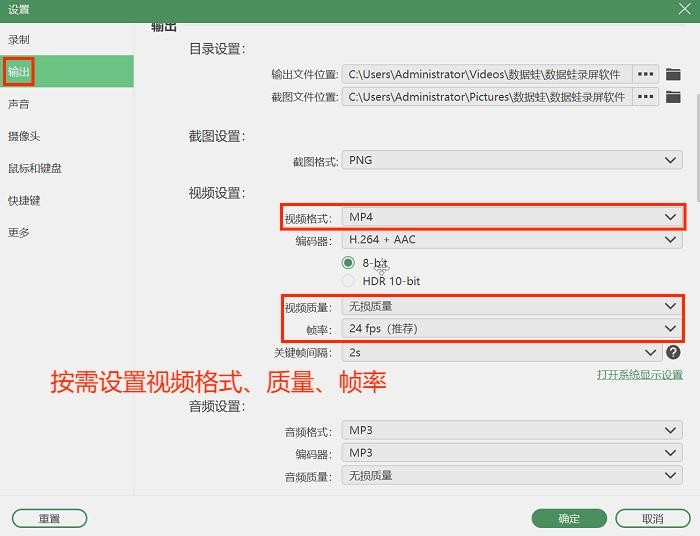Expand the frame rate 24 fps dropdown

tap(512, 329)
